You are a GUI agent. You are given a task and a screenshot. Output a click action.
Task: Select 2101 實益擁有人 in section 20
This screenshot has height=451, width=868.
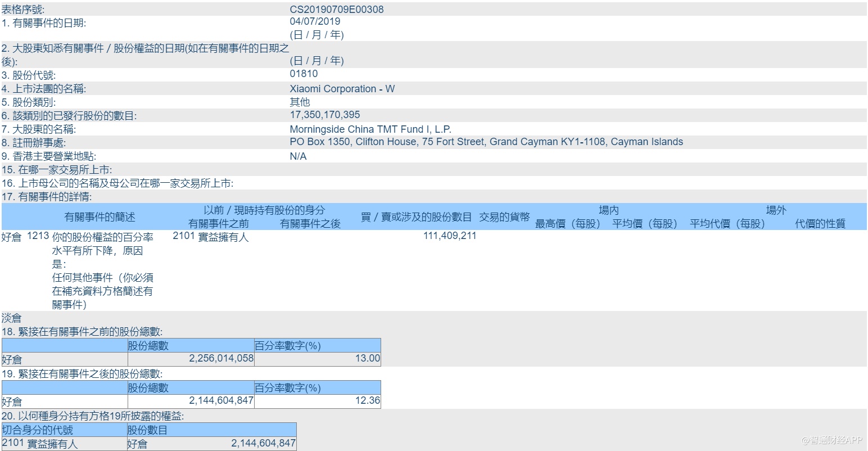[40, 444]
